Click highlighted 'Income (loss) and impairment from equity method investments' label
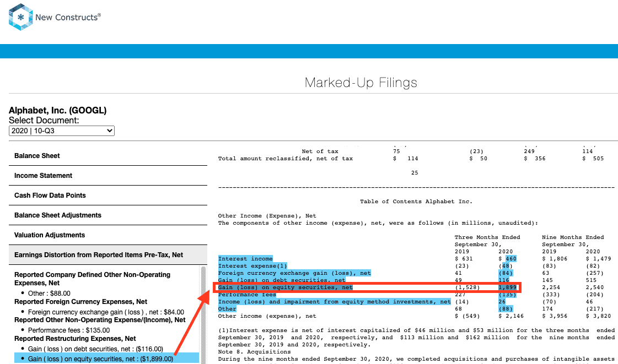The image size is (618, 364). 334,302
